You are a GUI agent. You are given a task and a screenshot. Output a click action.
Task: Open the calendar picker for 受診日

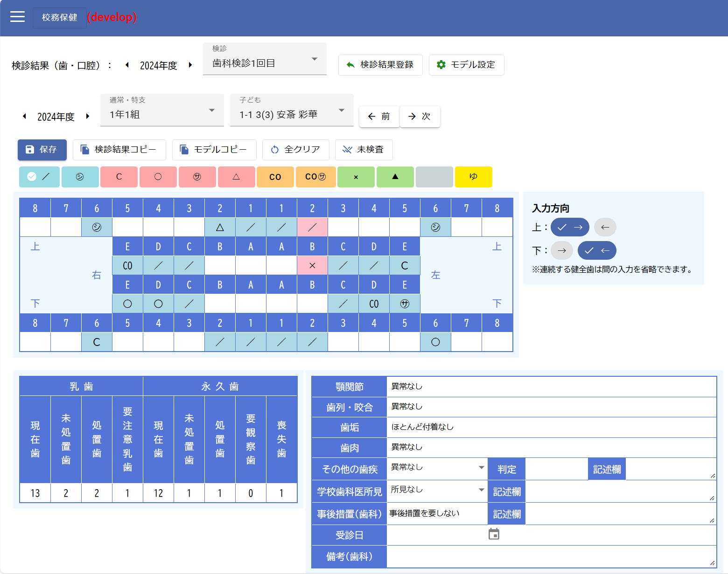(494, 534)
